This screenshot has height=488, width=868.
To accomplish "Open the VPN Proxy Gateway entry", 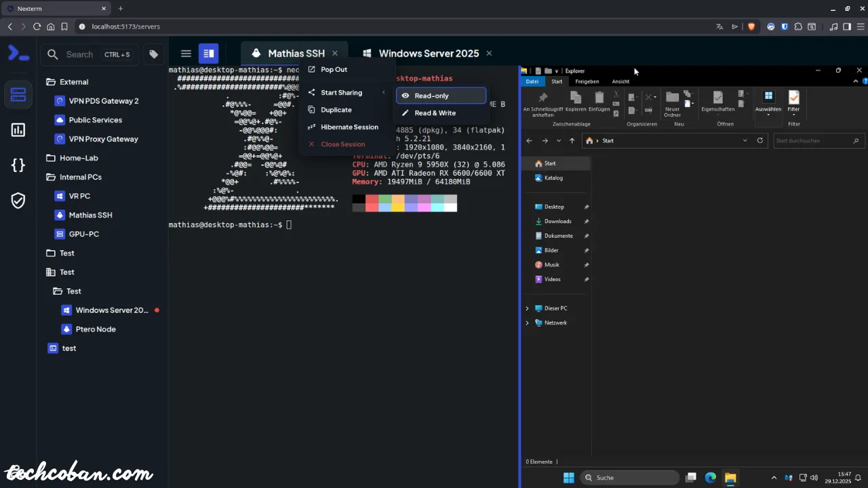I will pyautogui.click(x=96, y=139).
